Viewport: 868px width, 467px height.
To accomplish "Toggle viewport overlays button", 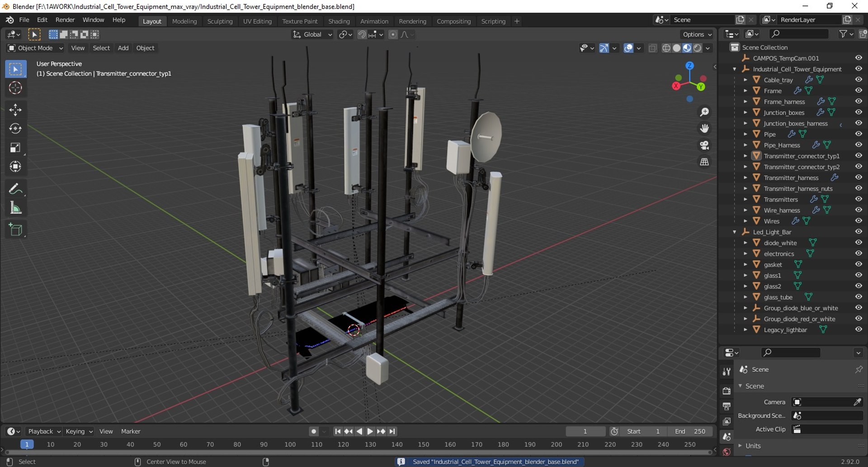I will pos(628,48).
